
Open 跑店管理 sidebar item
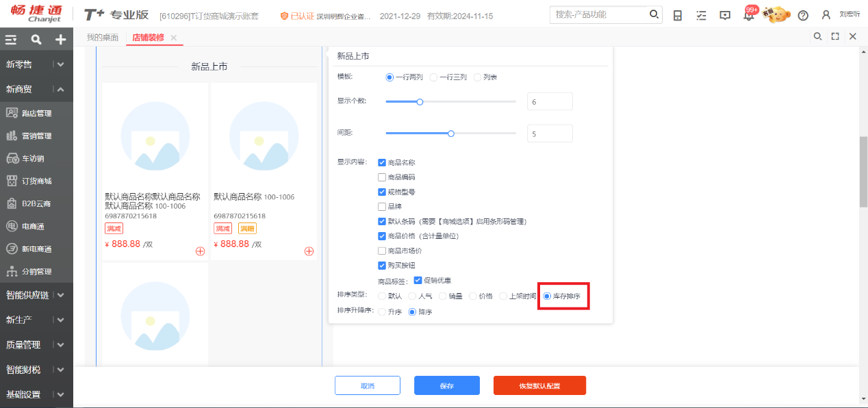36,113
